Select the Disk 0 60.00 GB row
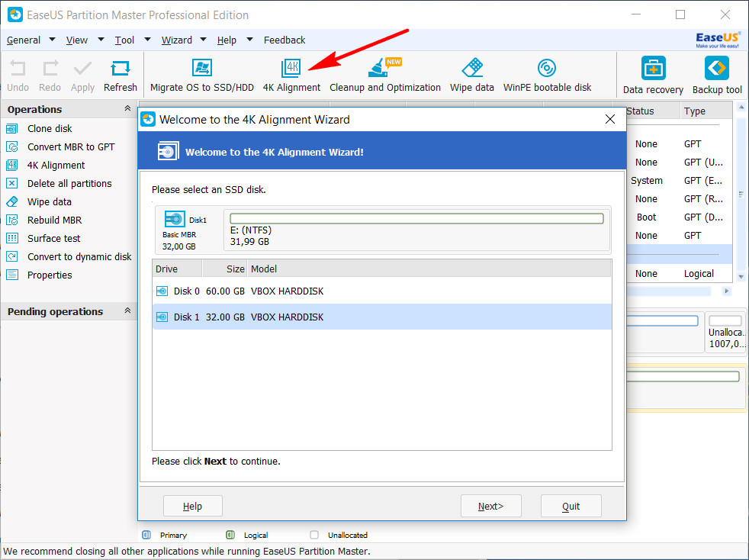749x560 pixels. (381, 291)
